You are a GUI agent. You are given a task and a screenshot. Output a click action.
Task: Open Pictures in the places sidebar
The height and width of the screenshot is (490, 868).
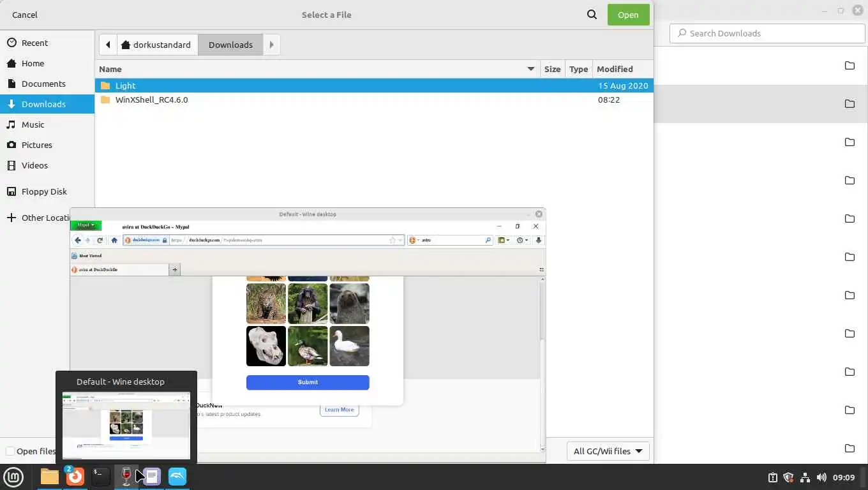point(47,145)
